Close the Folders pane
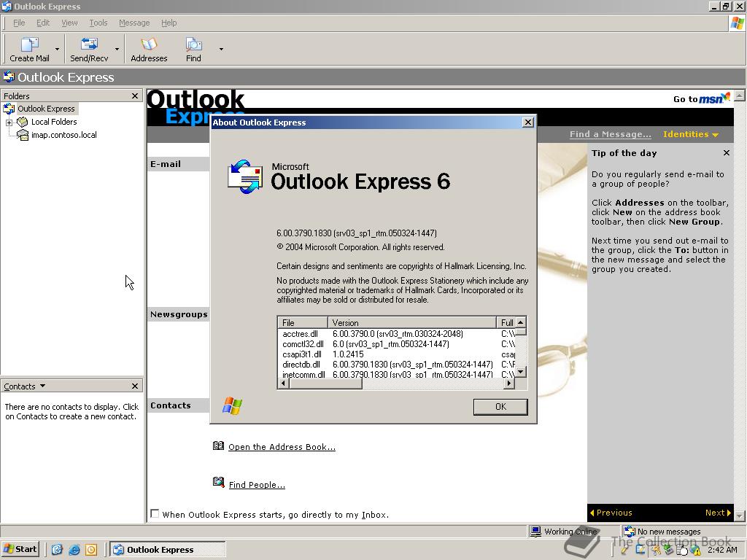This screenshot has width=747, height=560. coord(135,96)
